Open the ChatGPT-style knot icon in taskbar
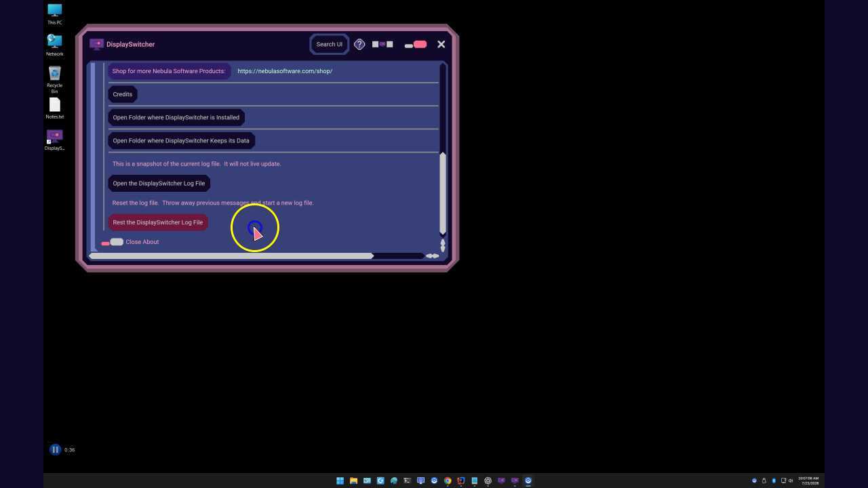 (488, 481)
